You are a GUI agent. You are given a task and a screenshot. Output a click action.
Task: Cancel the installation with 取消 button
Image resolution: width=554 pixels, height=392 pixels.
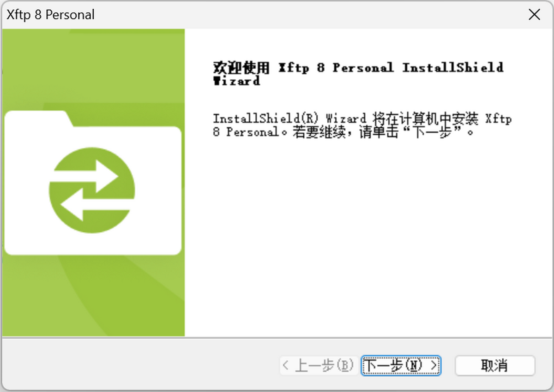tap(495, 366)
